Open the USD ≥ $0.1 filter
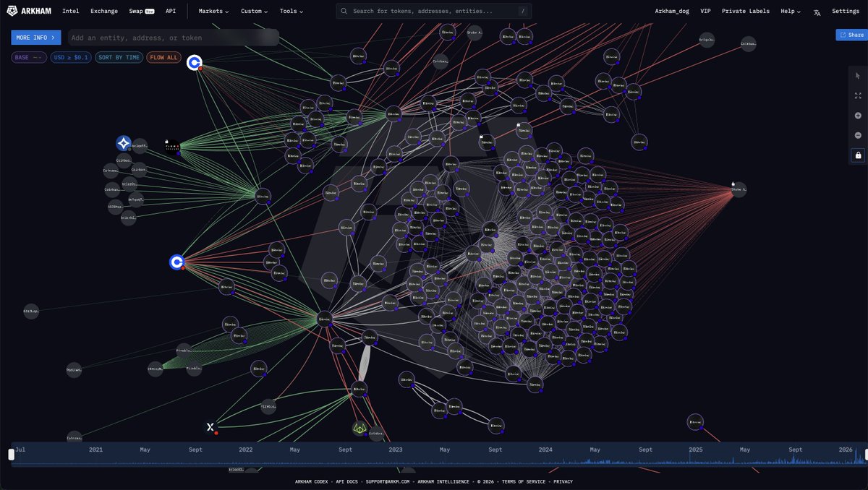Viewport: 868px width, 490px height. 71,57
